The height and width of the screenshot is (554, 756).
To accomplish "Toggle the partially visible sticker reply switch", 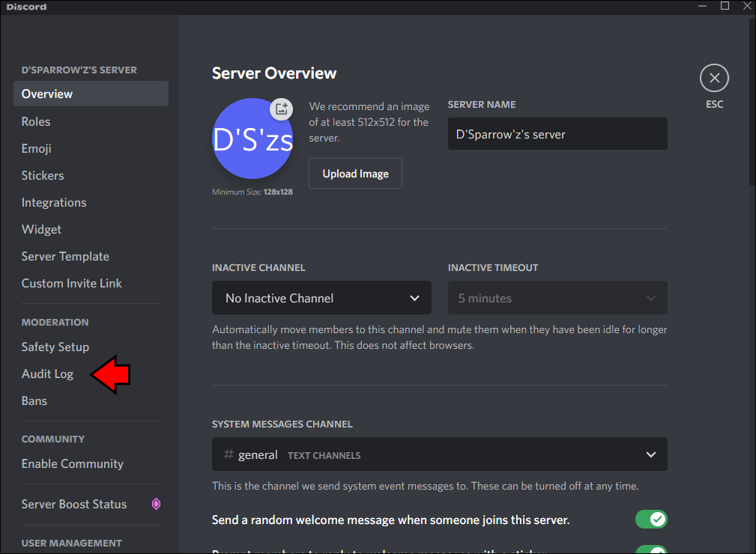I will point(651,550).
